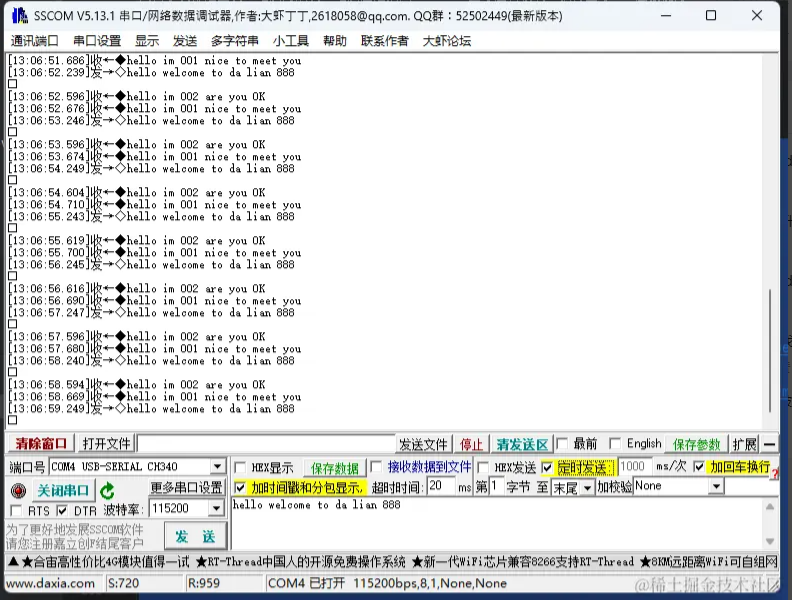
Task: Disable the 定时发送 timed send checkbox
Action: point(547,467)
